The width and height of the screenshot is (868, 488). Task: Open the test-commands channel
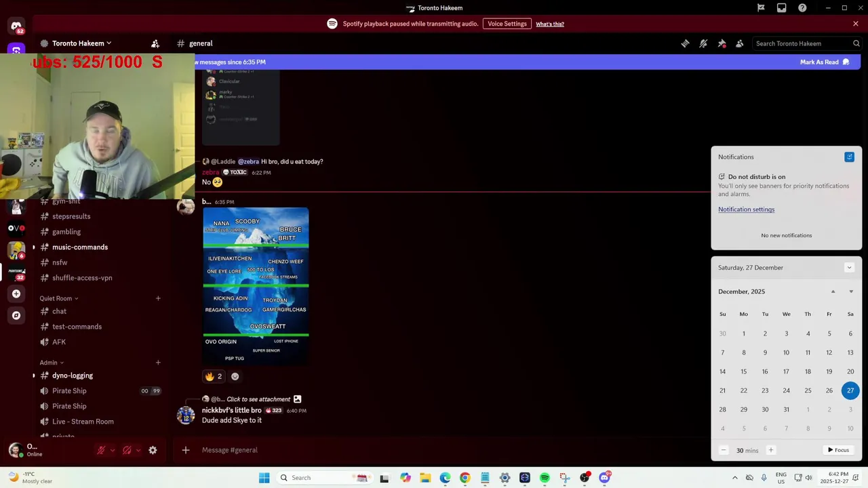tap(77, 327)
